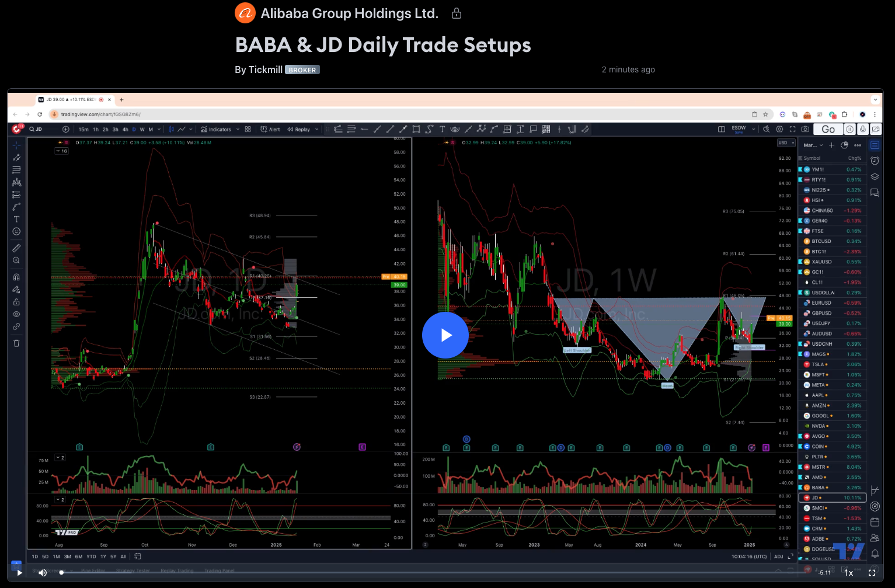Take a chart snapshot with camera icon
895x588 pixels.
tap(806, 129)
